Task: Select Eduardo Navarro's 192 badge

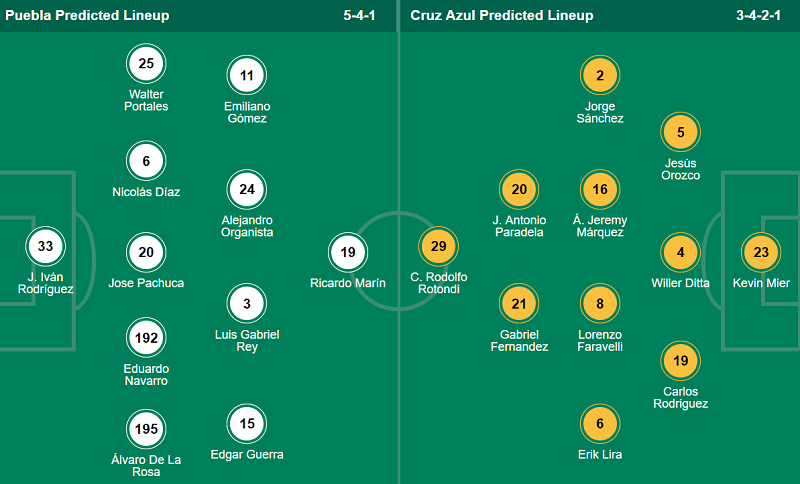Action: [146, 338]
